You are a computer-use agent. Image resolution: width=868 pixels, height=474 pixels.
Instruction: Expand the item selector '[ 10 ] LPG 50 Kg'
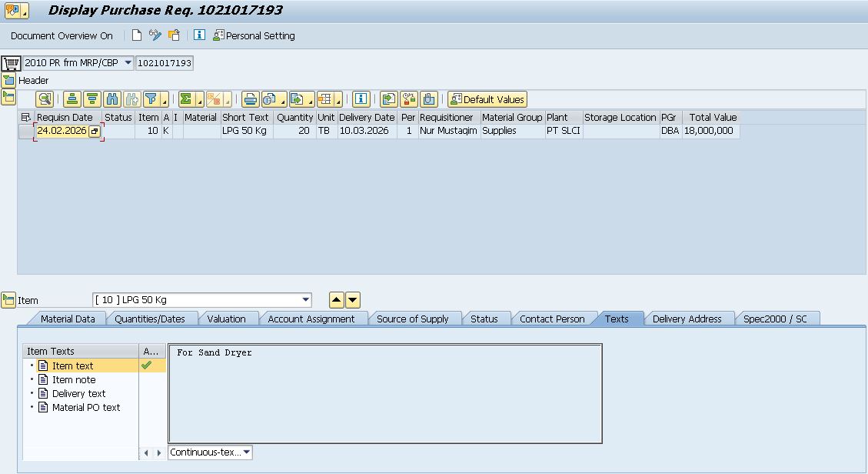click(306, 300)
